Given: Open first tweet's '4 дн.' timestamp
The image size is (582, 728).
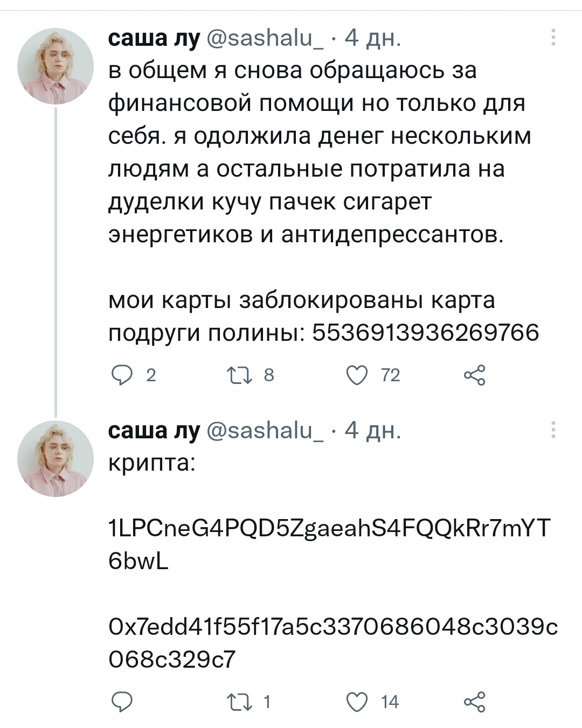Looking at the screenshot, I should pos(372,39).
